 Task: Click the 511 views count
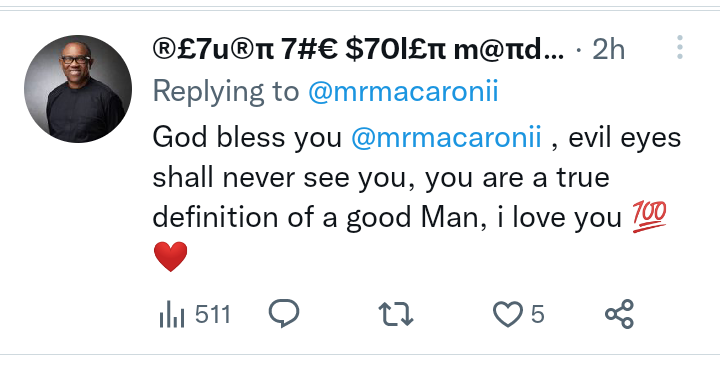coord(213,315)
